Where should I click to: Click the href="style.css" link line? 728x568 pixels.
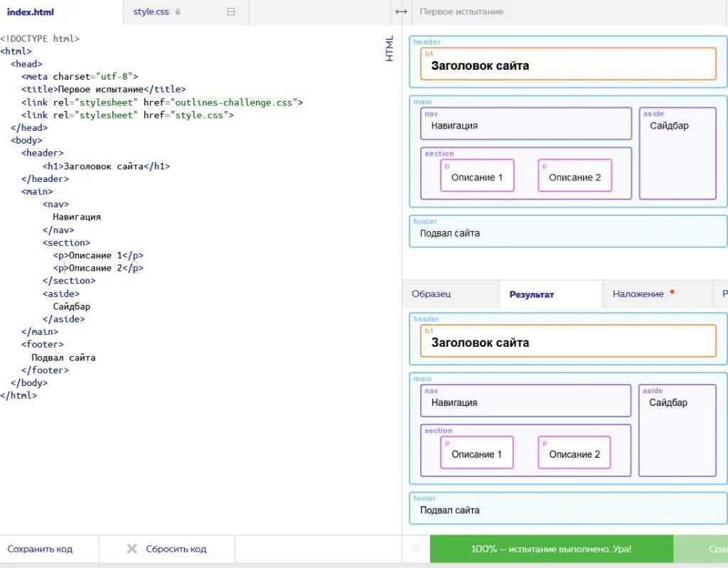127,114
